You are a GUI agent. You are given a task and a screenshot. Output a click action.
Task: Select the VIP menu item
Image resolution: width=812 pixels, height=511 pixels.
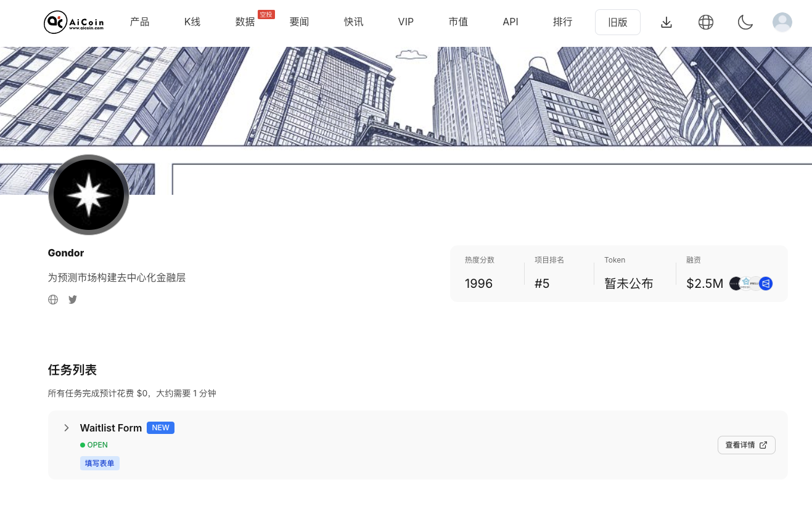coord(406,22)
